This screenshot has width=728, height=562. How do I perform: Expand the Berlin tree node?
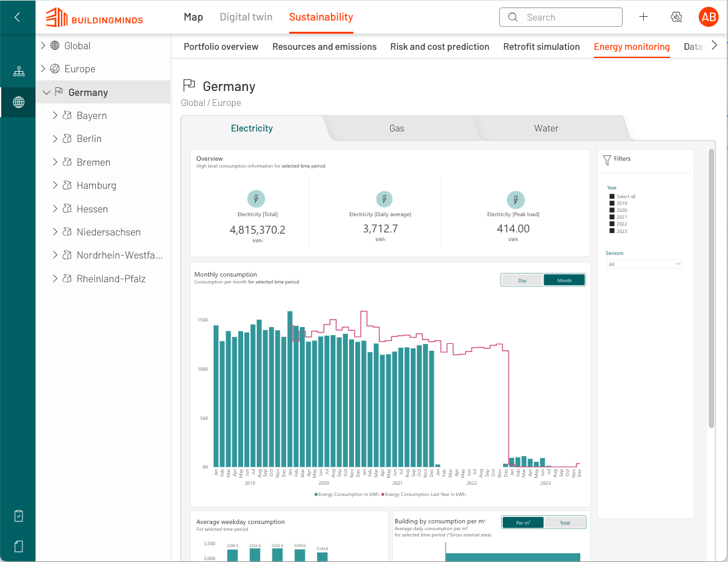[x=55, y=138]
